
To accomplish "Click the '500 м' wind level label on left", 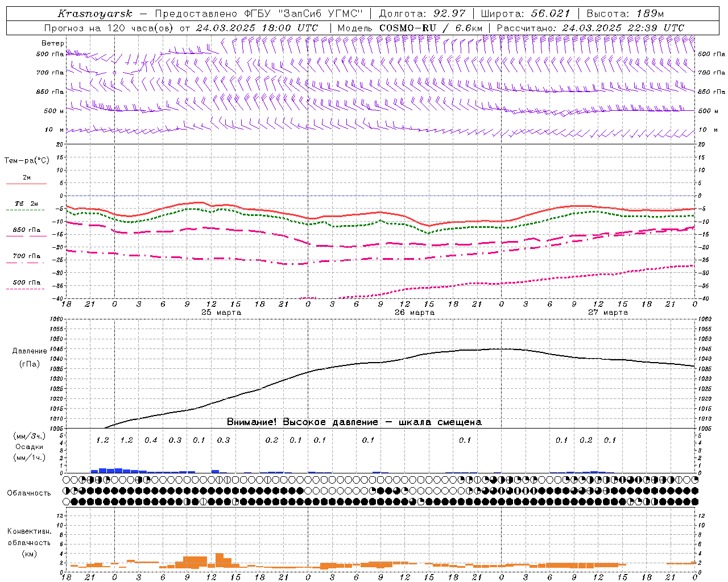I will tap(55, 111).
